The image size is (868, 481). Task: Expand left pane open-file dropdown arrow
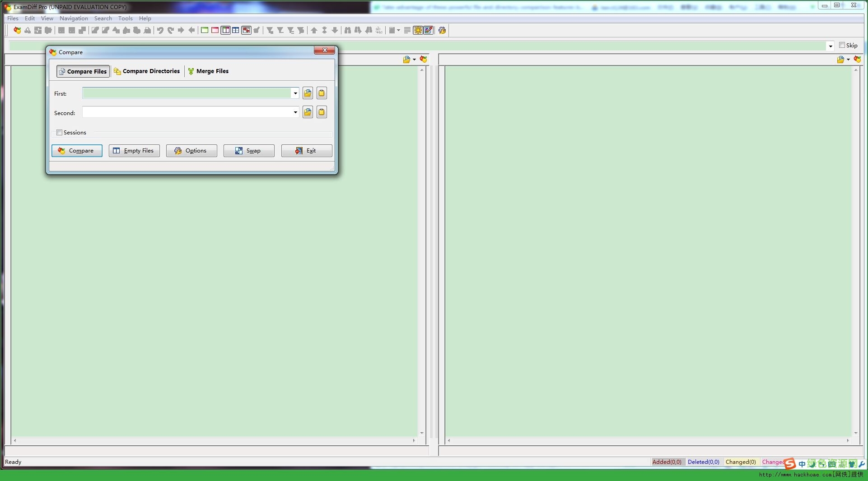pos(414,60)
